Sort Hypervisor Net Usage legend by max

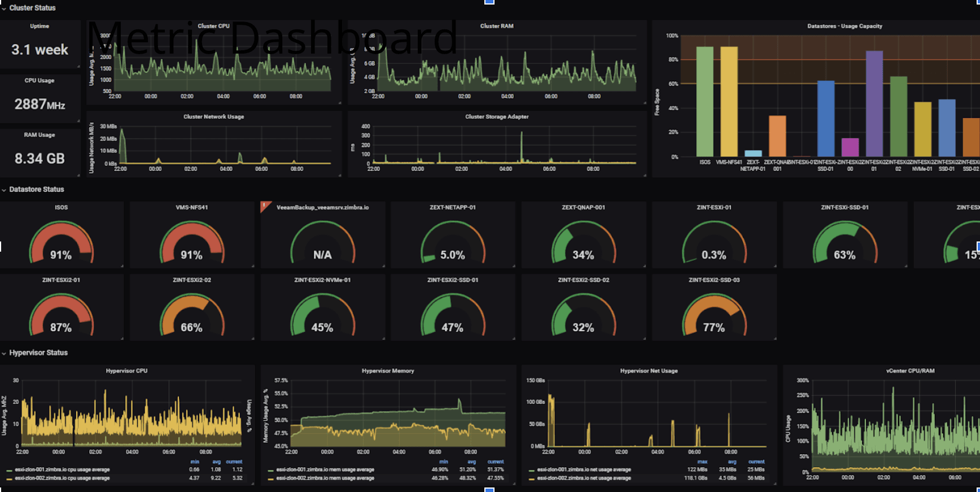click(702, 462)
